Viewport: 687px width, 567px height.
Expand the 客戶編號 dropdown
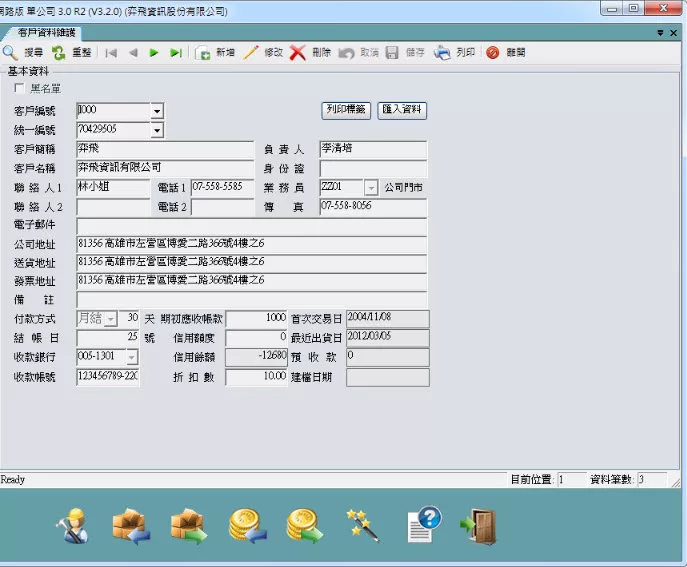157,111
